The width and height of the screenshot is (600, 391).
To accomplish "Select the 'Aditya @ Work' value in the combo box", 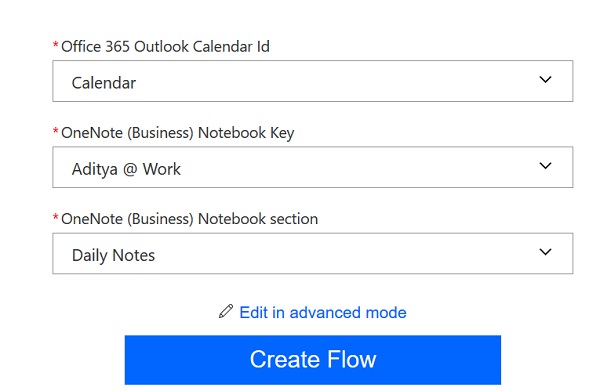I will (126, 169).
